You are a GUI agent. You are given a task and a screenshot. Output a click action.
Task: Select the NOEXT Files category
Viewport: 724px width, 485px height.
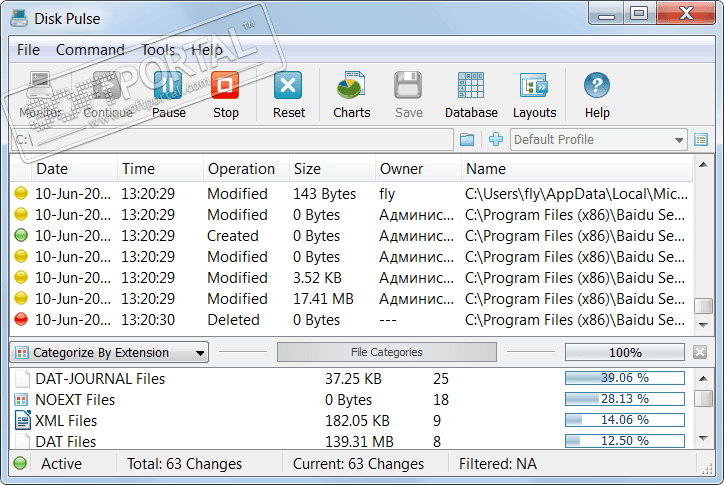tap(351, 400)
